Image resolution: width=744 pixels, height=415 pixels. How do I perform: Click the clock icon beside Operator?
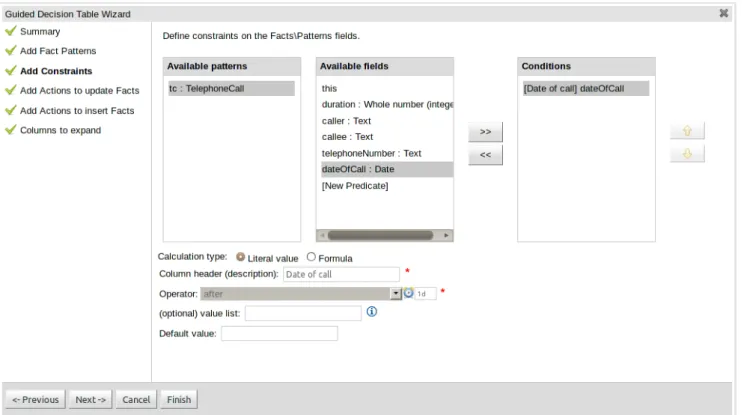(409, 293)
